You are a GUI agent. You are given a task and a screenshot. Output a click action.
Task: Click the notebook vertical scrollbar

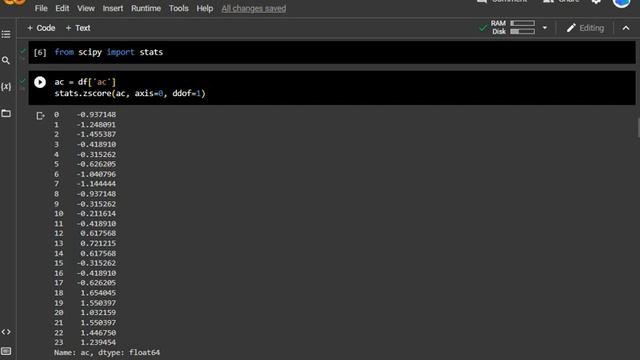[638, 128]
